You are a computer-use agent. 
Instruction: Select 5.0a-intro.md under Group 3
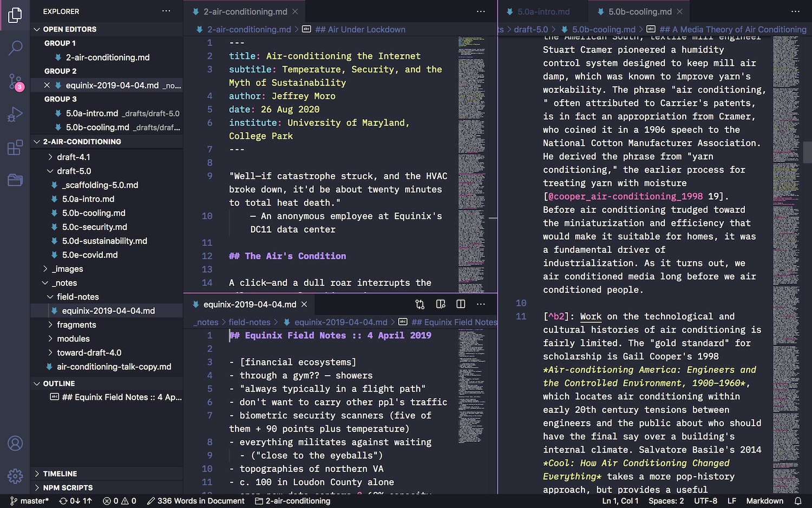point(91,113)
